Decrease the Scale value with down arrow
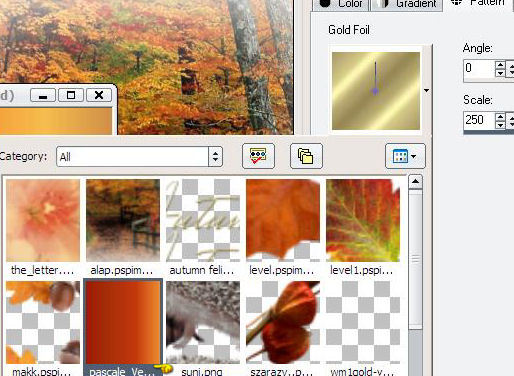Viewport: 514px width, 376px height. pyautogui.click(x=500, y=125)
